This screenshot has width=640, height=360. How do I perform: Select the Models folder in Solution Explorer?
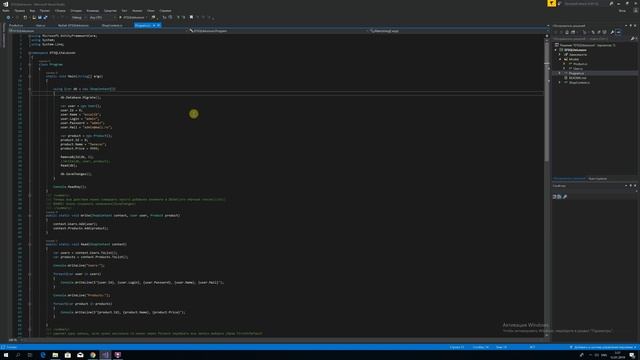[x=574, y=59]
